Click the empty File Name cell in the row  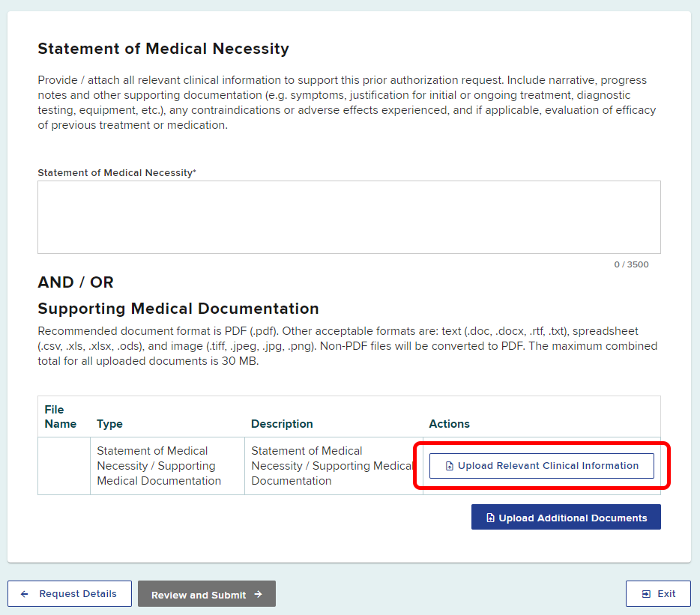[x=64, y=466]
